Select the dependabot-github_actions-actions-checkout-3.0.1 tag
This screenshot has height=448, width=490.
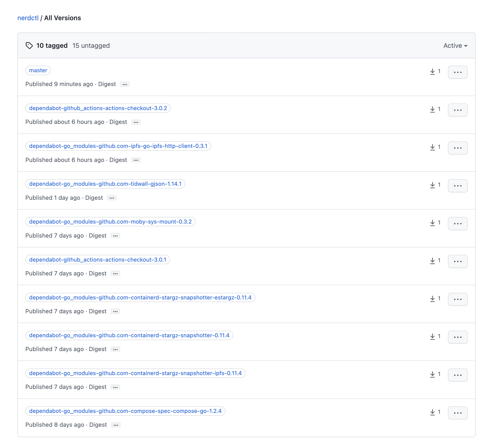point(98,260)
